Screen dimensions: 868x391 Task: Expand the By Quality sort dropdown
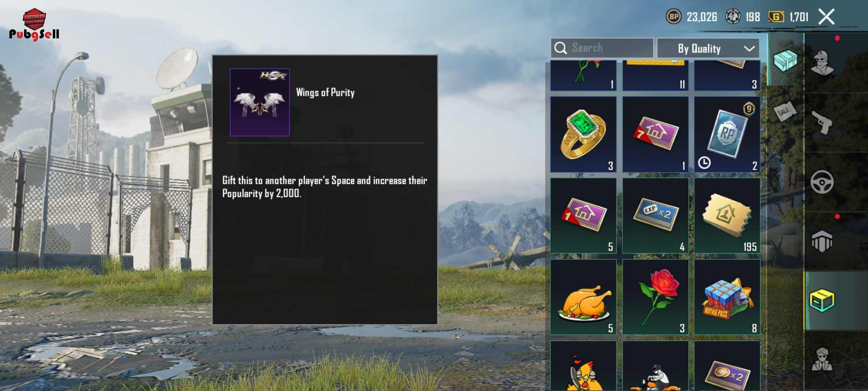click(708, 48)
